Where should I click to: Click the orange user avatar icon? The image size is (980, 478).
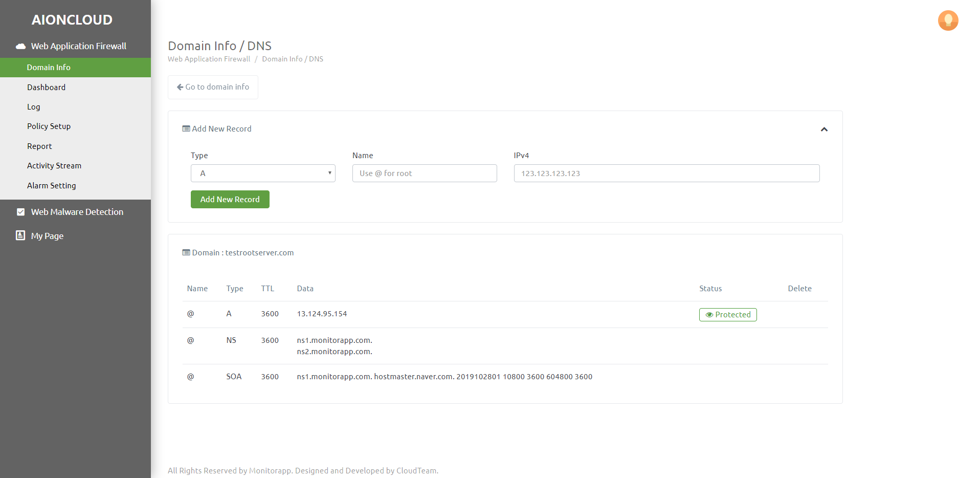coord(948,20)
